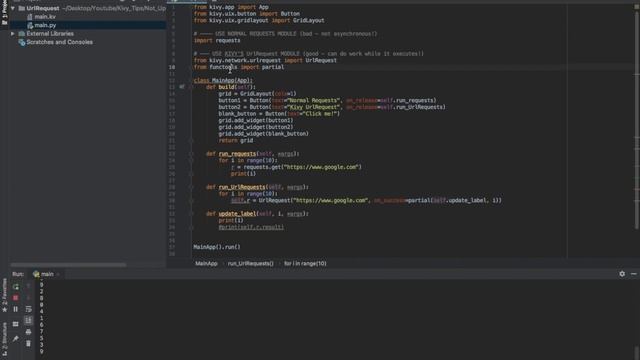Click the UrlRequest on_success partial line
640x360 pixels.
[x=366, y=200]
